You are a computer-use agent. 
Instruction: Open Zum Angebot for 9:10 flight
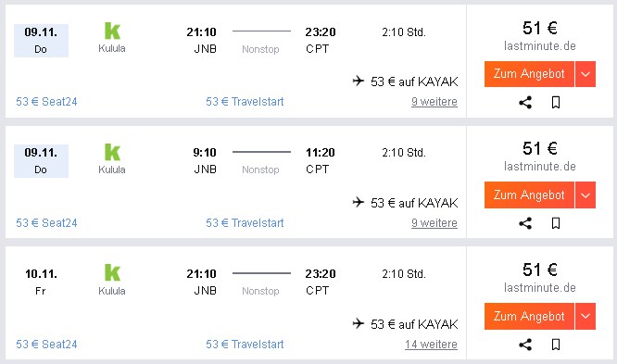tap(529, 195)
